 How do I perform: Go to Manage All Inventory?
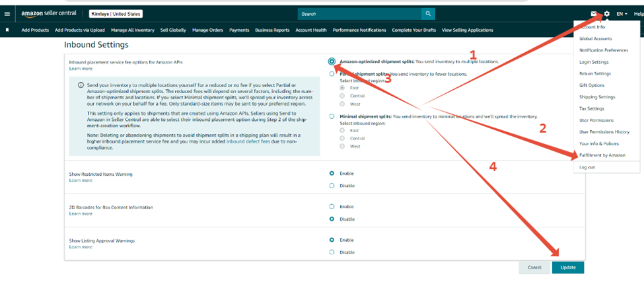(133, 30)
